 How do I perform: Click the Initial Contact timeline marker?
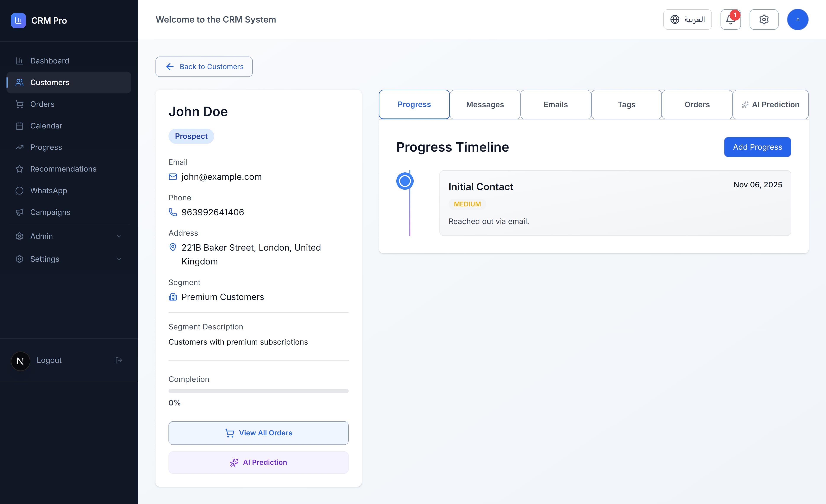click(405, 181)
